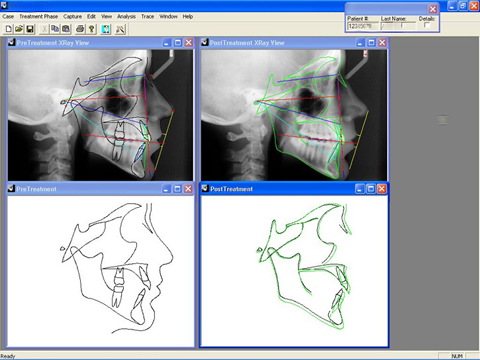Open the Edit menu
480x360 pixels.
pyautogui.click(x=91, y=16)
